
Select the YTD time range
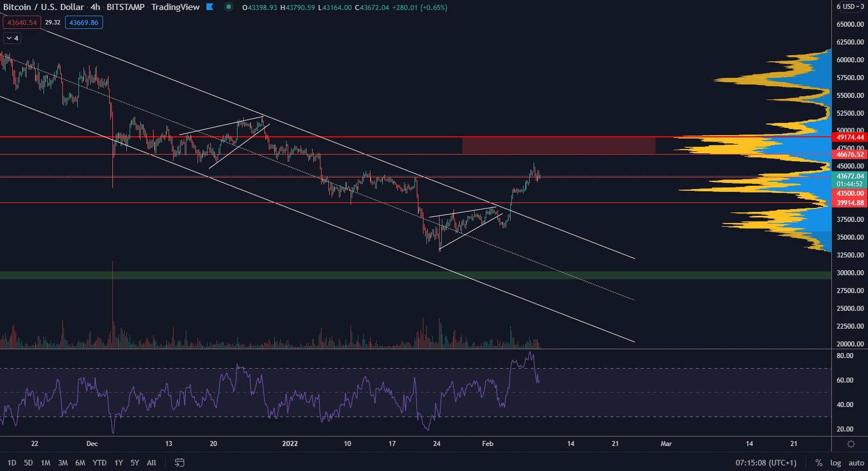100,463
